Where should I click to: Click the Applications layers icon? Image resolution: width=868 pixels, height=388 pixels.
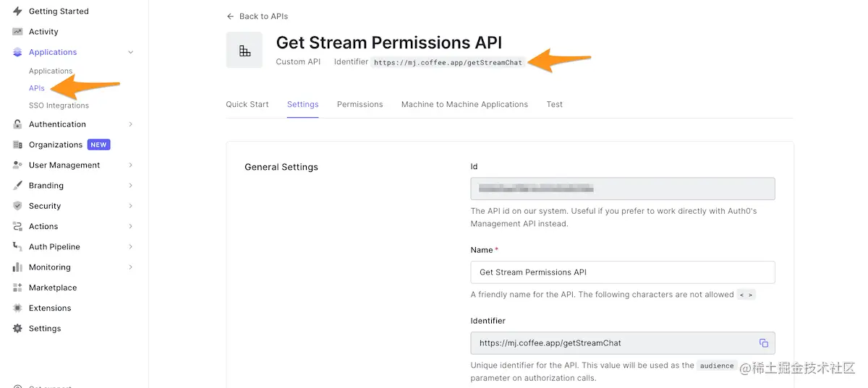coord(17,52)
